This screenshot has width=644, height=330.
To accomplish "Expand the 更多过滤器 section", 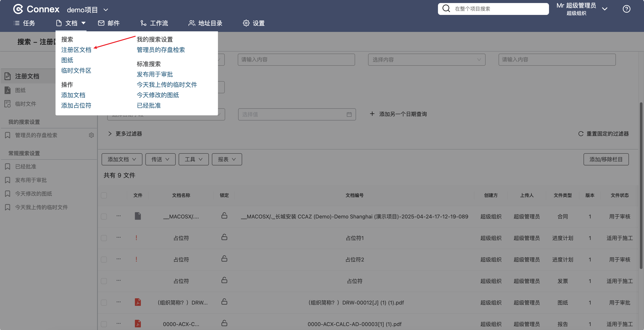I will (x=125, y=134).
